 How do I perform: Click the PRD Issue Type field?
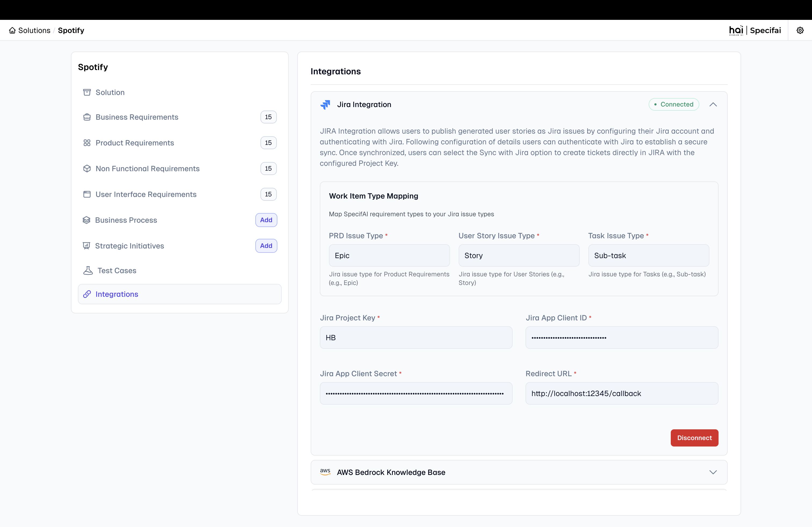coord(389,255)
